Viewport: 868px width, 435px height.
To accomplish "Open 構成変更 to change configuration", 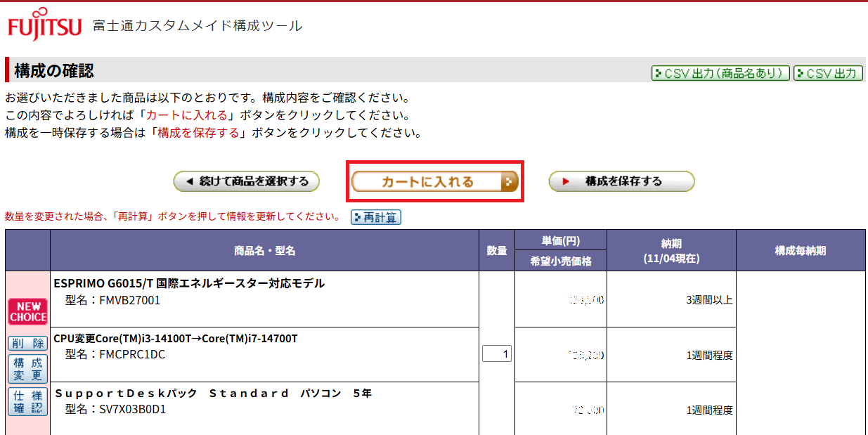I will click(x=27, y=369).
